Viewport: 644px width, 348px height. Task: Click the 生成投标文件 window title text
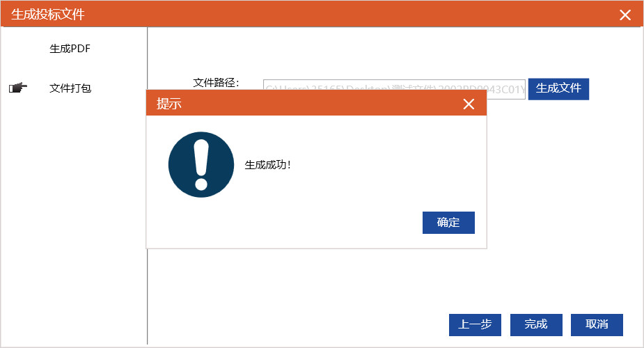click(x=47, y=15)
